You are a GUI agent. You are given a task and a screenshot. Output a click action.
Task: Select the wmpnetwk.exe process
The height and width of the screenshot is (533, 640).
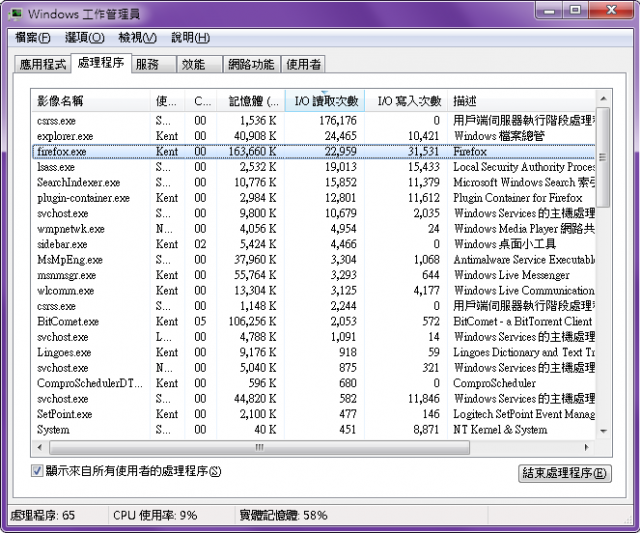tap(313, 229)
